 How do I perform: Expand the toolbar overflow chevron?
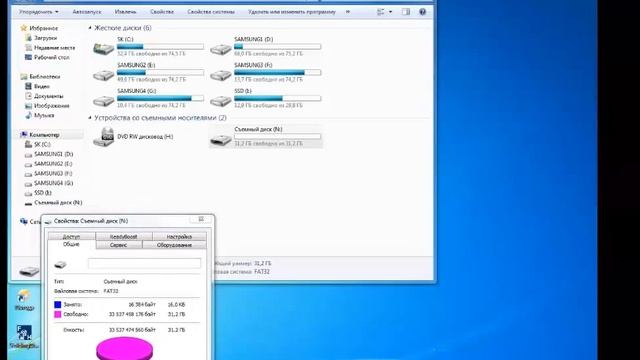tap(348, 12)
